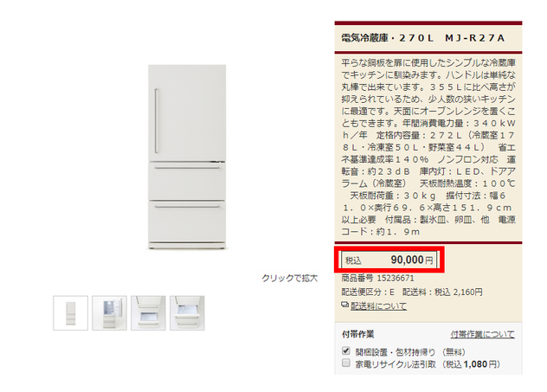
Task: Click the 配送便区分:E text
Action: click(368, 292)
